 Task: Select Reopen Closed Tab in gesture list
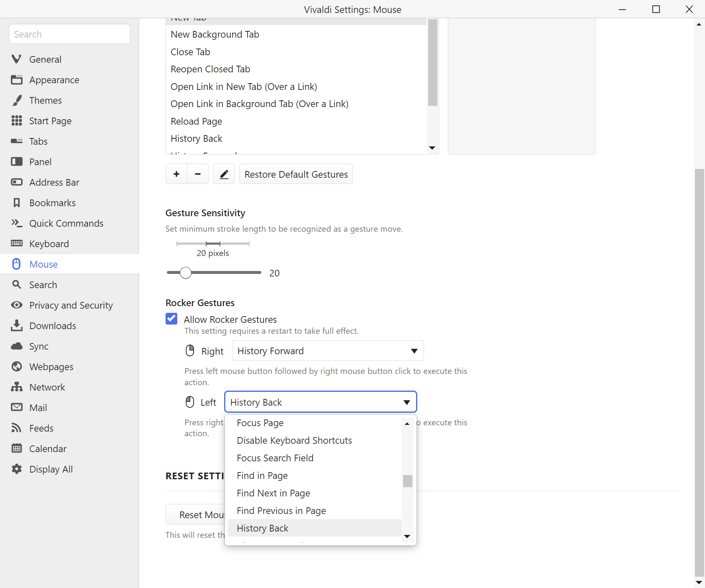pos(210,69)
